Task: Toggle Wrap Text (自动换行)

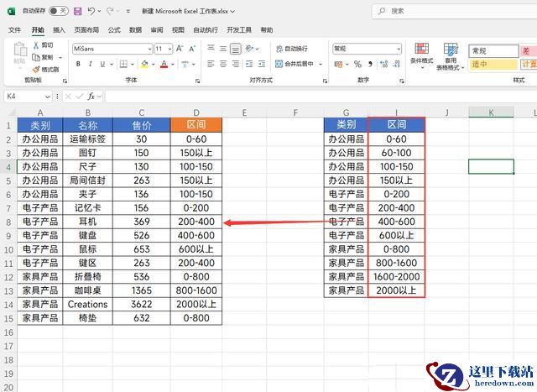Action: coord(292,49)
